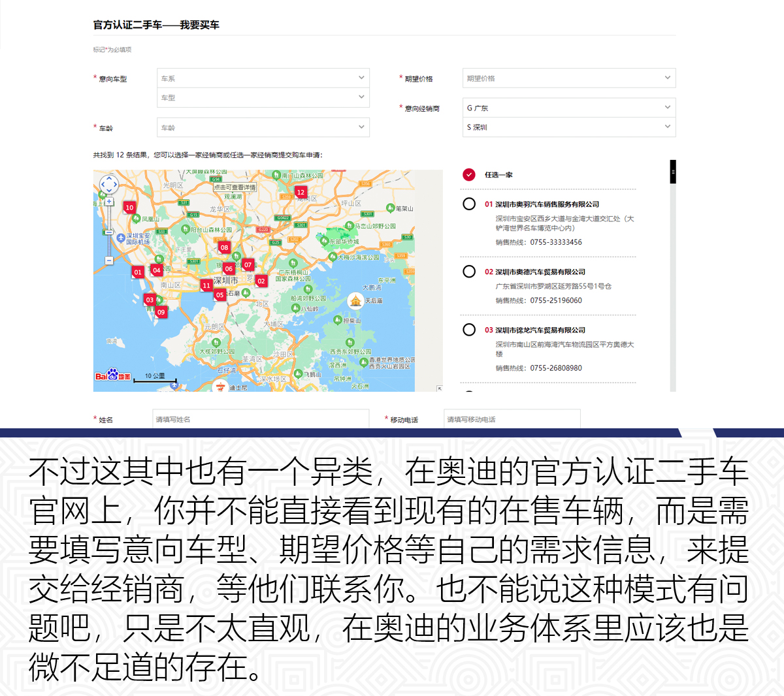The width and height of the screenshot is (784, 696).
Task: Click the 深圳宝安国际机场 airplane icon
Action: 120,238
